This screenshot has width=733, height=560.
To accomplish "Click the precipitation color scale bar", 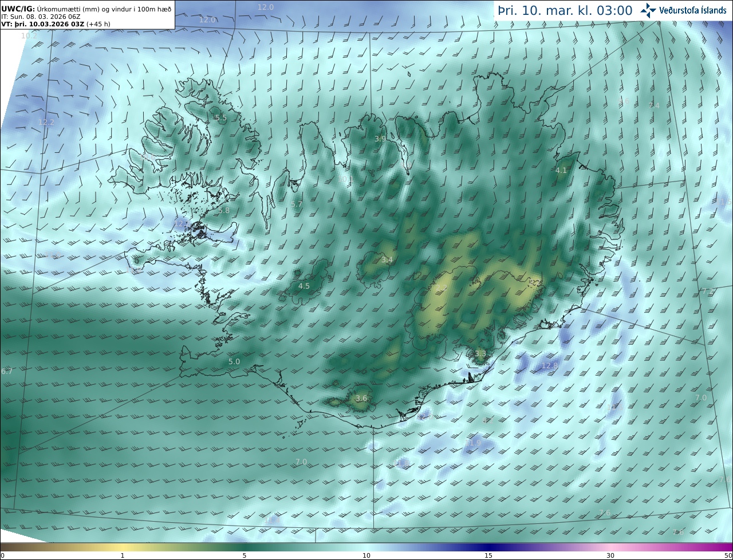I will [366, 547].
